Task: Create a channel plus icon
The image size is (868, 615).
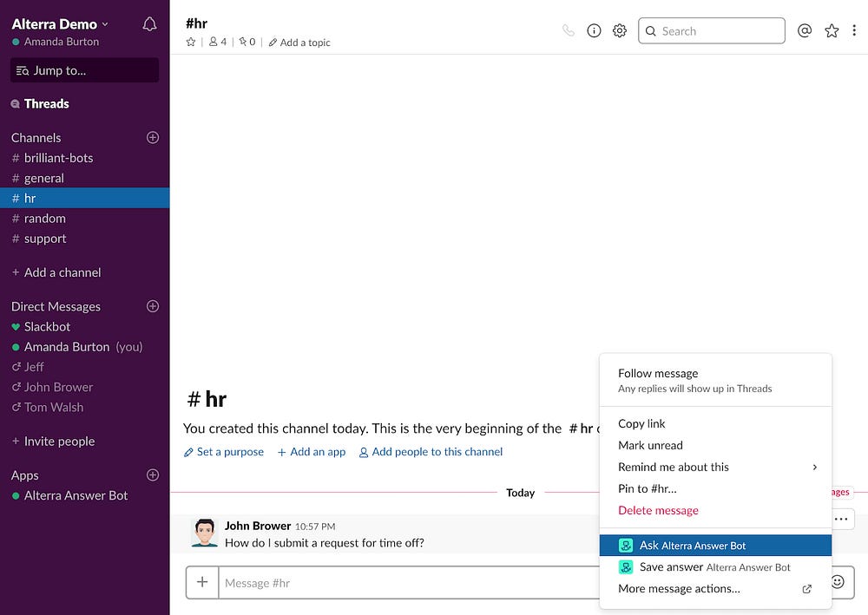Action: pos(153,137)
